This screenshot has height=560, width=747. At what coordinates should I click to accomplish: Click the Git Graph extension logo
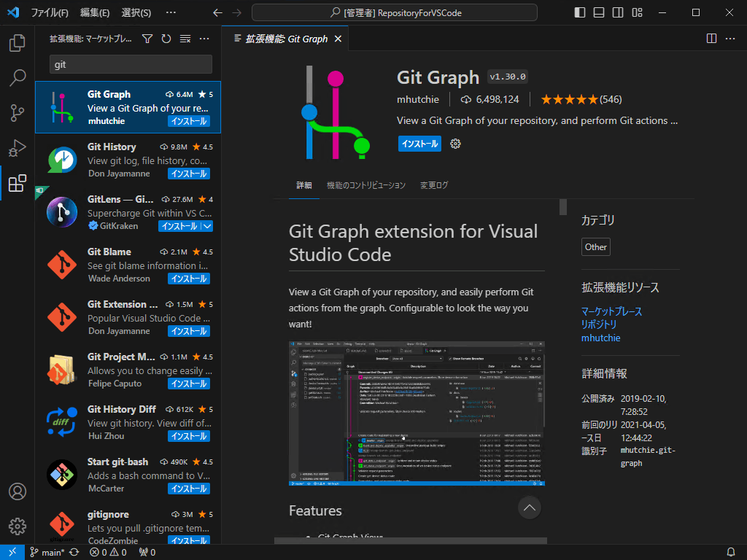(336, 113)
